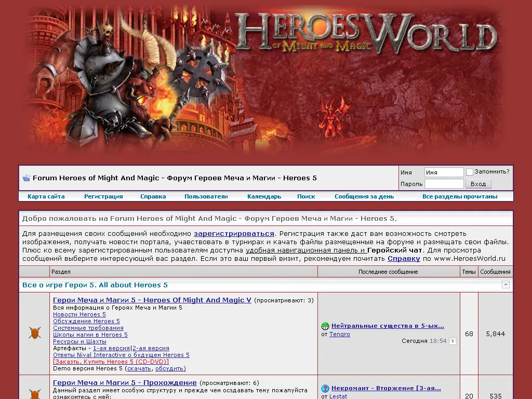Screen dimensions: 532x399
Task: Open Календарь in the navigation bar
Action: point(264,196)
